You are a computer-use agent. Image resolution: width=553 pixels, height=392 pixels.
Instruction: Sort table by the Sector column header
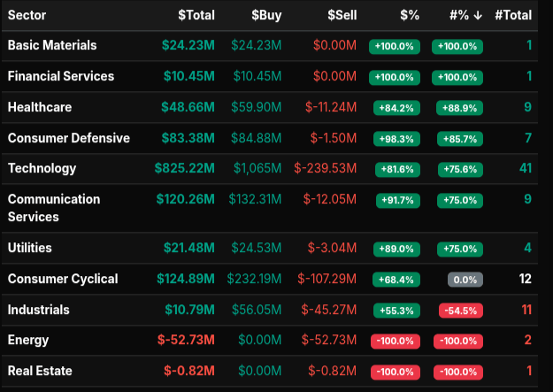[x=27, y=15]
